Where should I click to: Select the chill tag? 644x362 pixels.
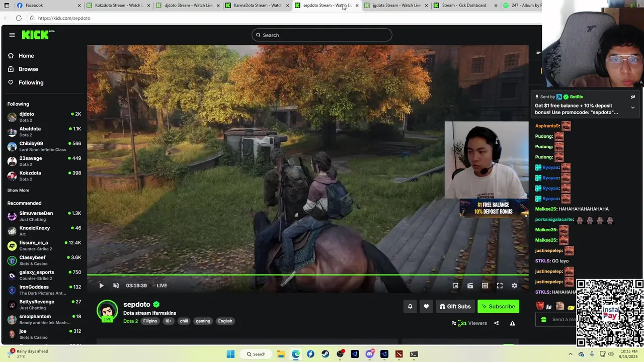184,321
